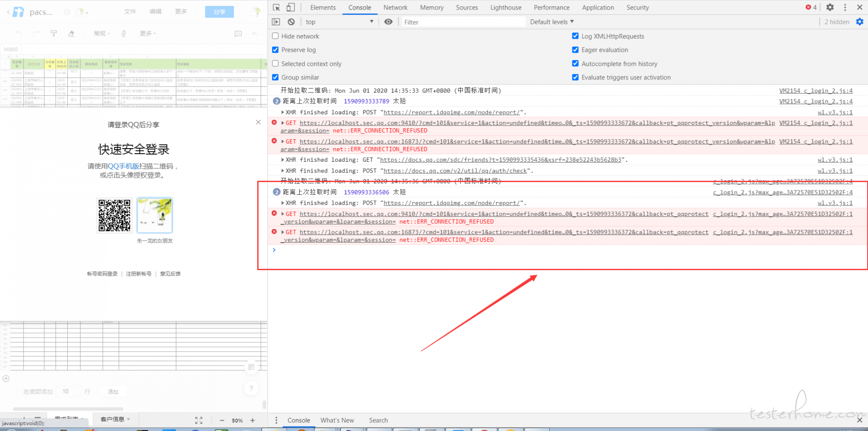Toggle Log XMLHttpRequests checkbox
868x431 pixels.
tap(575, 36)
